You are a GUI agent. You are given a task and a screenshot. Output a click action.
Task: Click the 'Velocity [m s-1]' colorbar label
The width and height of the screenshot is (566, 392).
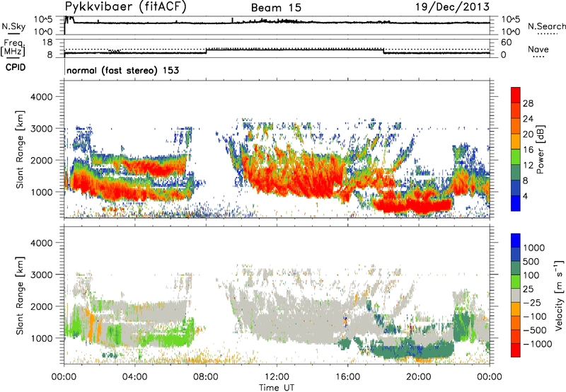pyautogui.click(x=559, y=295)
